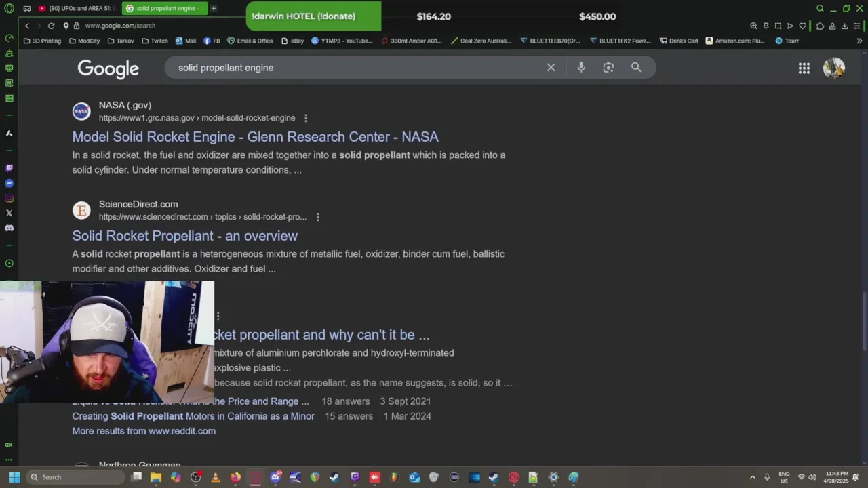Open the volume speaker tray icon
This screenshot has width=868, height=488.
[812, 477]
